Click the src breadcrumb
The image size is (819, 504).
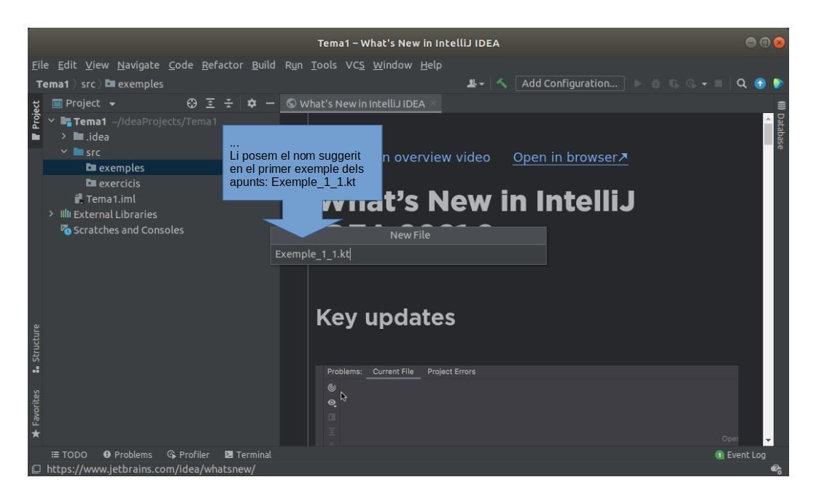tap(88, 84)
